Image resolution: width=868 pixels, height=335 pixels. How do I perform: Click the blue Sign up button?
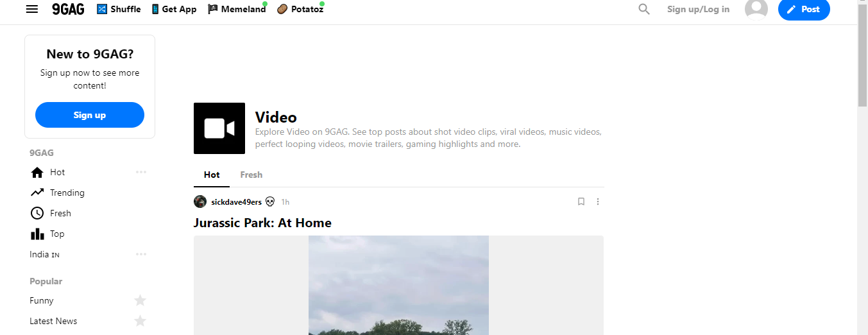point(90,115)
